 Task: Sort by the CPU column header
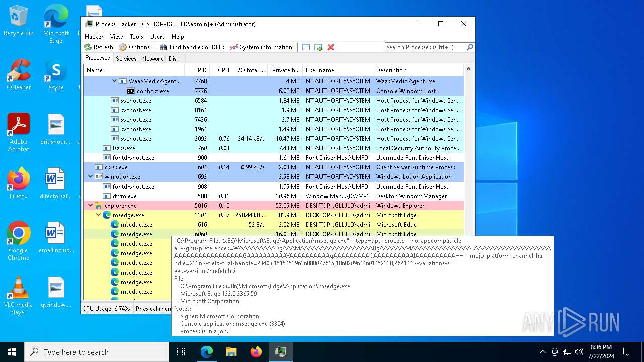click(221, 70)
